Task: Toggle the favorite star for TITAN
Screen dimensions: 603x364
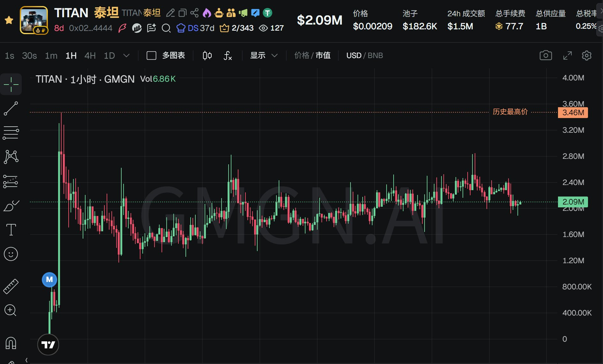Action: [9, 20]
